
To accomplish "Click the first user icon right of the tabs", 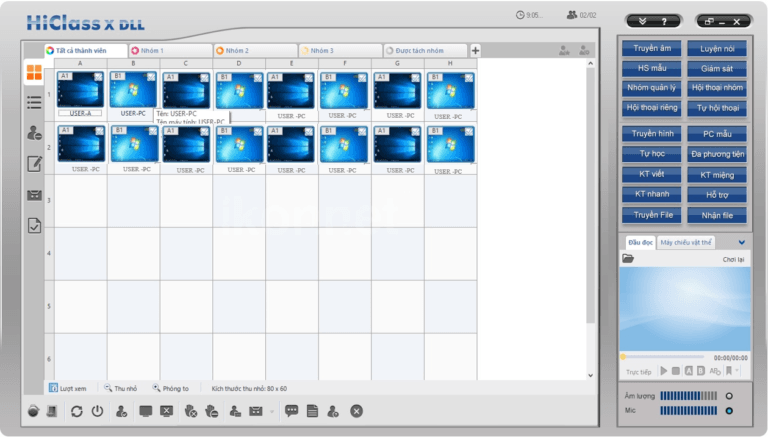I will pyautogui.click(x=564, y=50).
